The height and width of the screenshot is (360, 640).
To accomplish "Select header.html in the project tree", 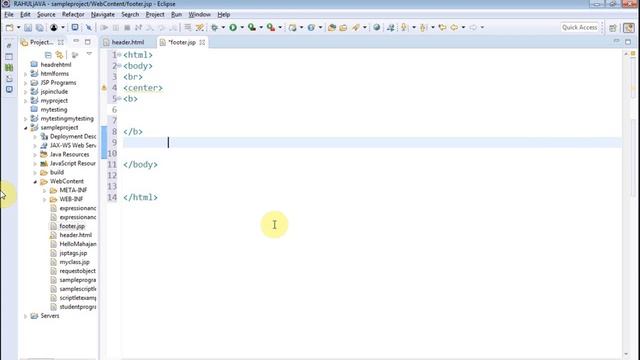I will pos(76,235).
